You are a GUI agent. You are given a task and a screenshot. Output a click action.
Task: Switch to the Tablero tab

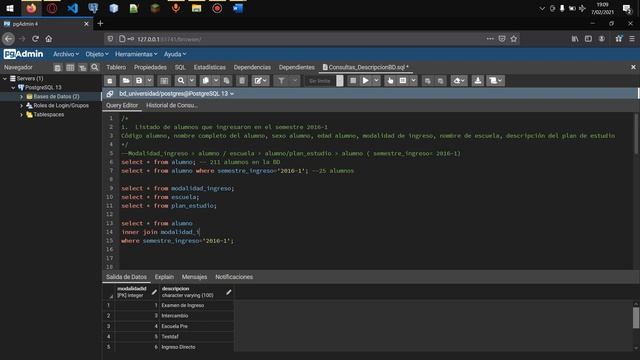point(116,67)
